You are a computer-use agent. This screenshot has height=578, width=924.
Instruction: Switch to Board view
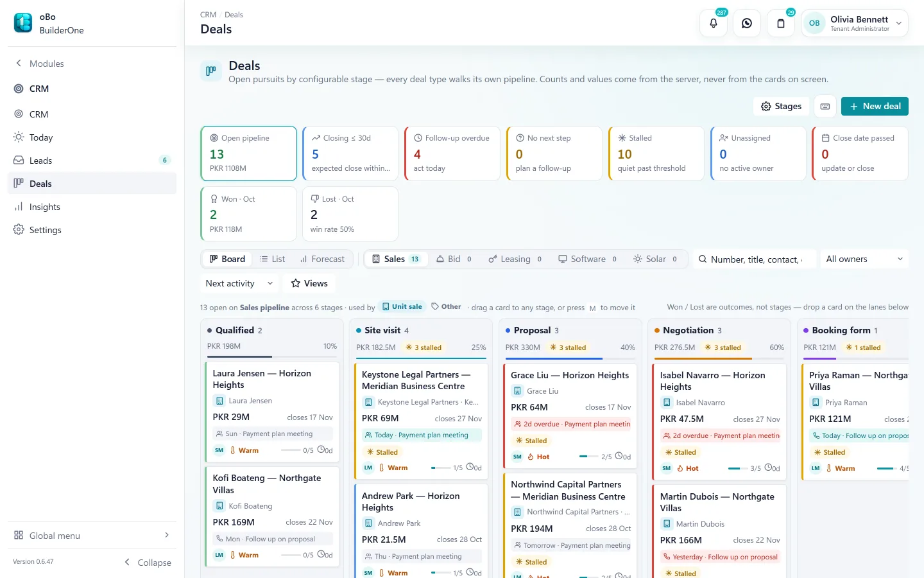227,259
